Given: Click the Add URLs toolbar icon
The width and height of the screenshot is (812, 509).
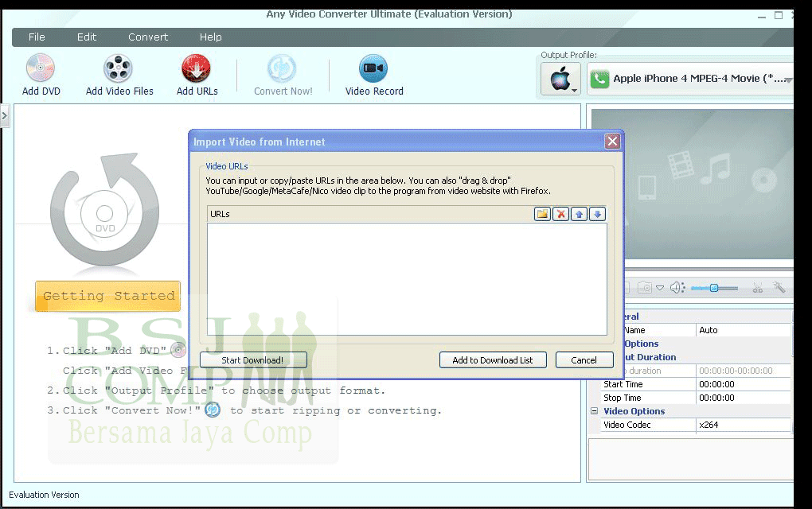Looking at the screenshot, I should tap(197, 68).
